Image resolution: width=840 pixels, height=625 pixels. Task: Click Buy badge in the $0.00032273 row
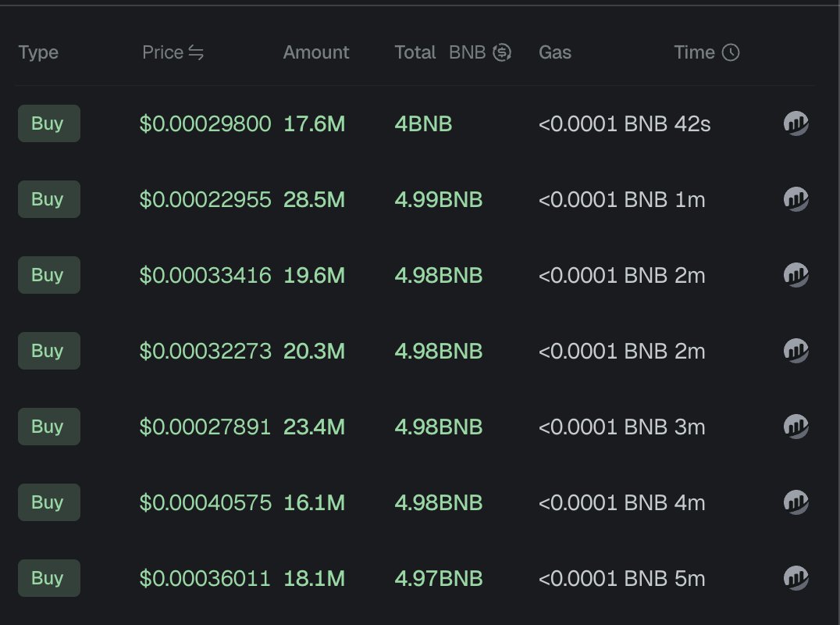tap(48, 351)
